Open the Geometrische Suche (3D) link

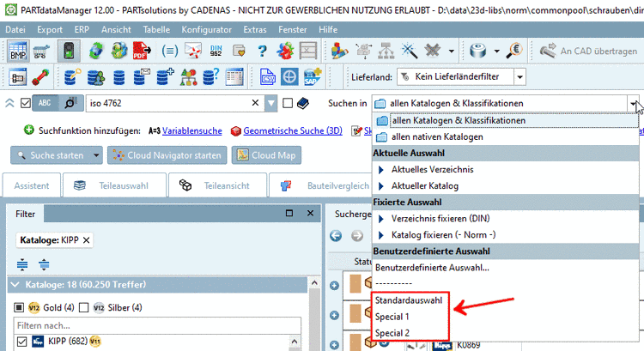point(293,131)
